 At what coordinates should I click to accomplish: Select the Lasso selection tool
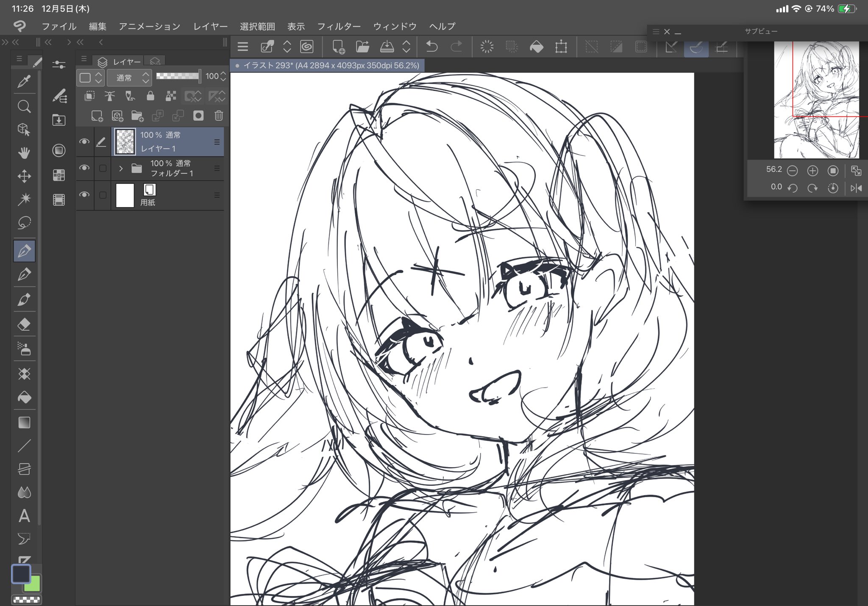coord(24,222)
